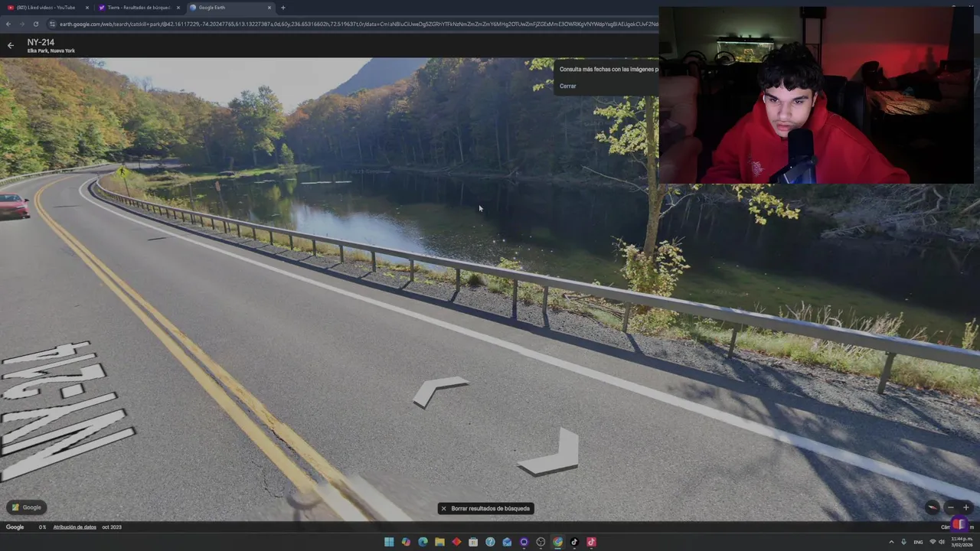Open the Copilot app in taskbar
Viewport: 980px width, 551px height.
406,542
